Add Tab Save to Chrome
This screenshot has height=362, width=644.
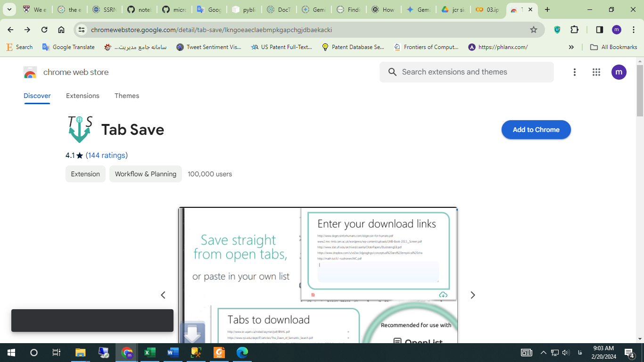point(536,130)
